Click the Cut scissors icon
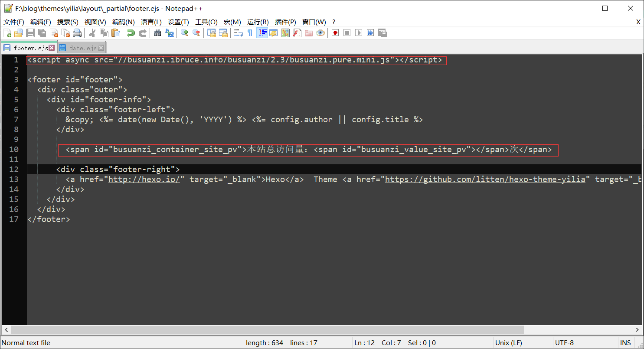Viewport: 644px width, 349px height. click(92, 33)
